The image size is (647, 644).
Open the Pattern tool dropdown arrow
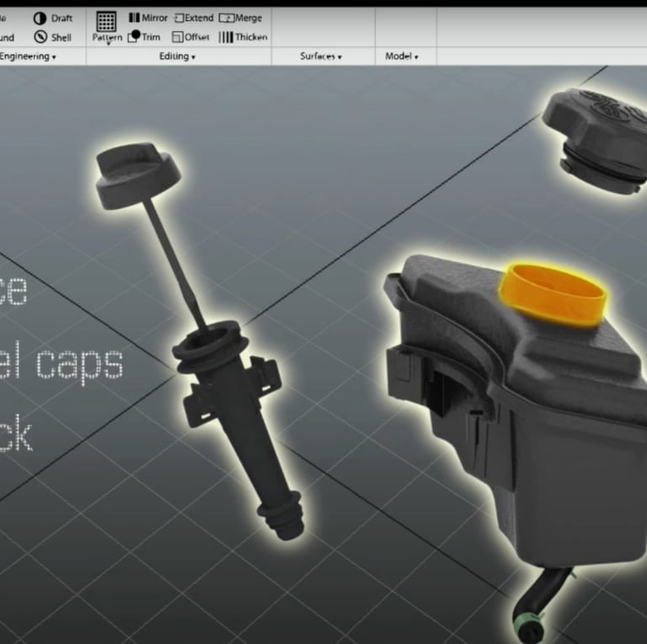(x=108, y=43)
